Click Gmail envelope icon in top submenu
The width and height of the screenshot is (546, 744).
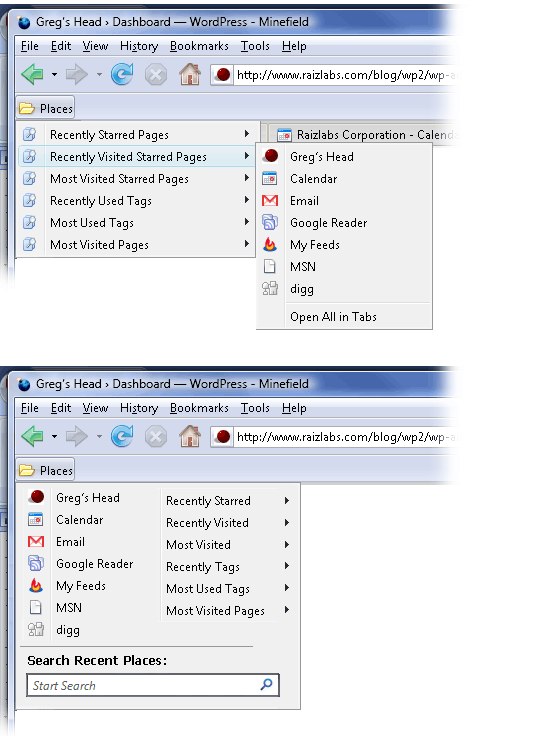[x=270, y=201]
